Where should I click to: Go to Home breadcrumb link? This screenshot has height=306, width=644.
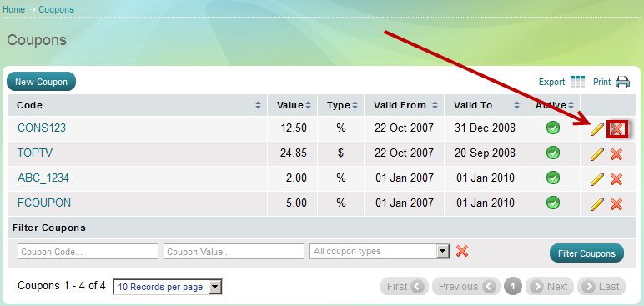14,9
